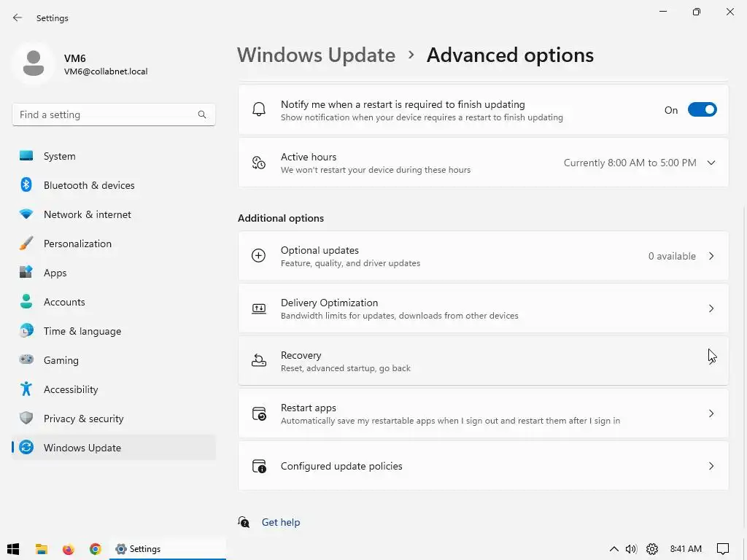747x560 pixels.
Task: Open the notification center icon
Action: pos(723,549)
